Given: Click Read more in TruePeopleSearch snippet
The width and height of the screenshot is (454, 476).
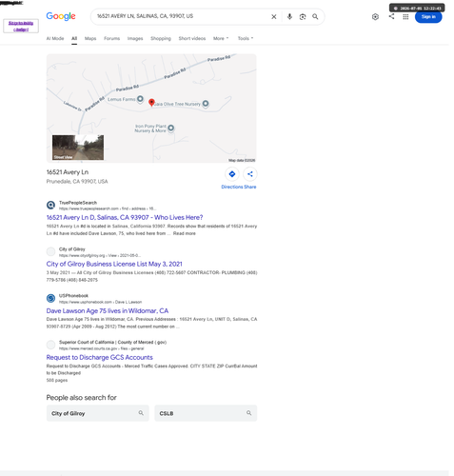Looking at the screenshot, I should coord(185,233).
